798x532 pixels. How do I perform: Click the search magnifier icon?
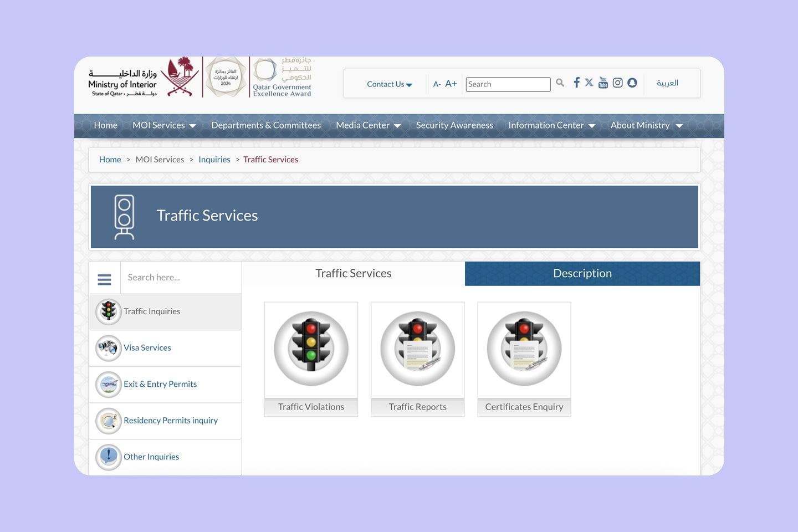click(560, 83)
